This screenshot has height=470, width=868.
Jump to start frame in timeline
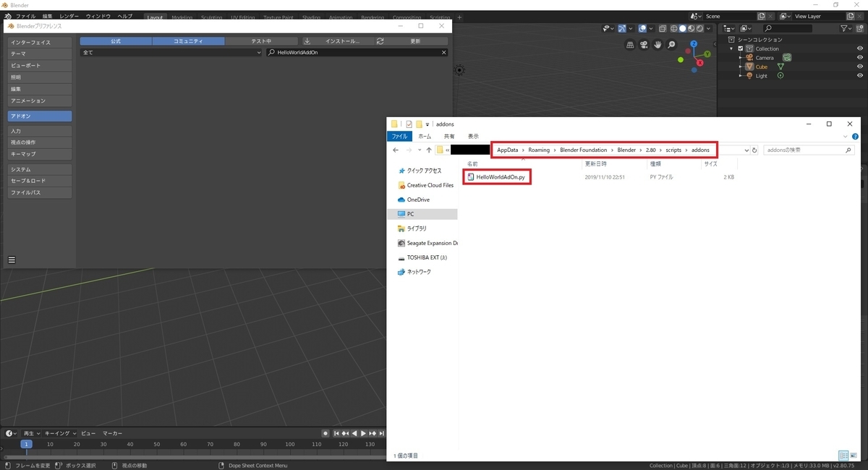coord(336,433)
